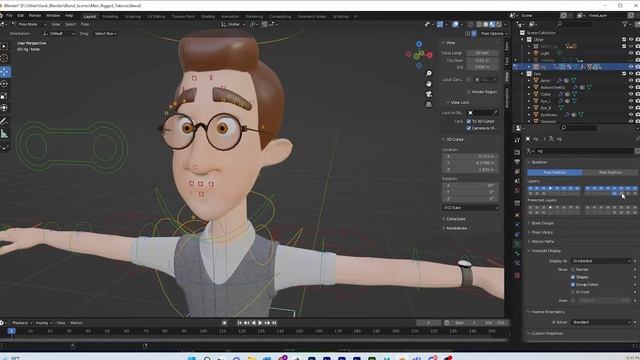The image size is (640, 360).
Task: Click the 3D Cursor Location X field
Action: point(470,156)
